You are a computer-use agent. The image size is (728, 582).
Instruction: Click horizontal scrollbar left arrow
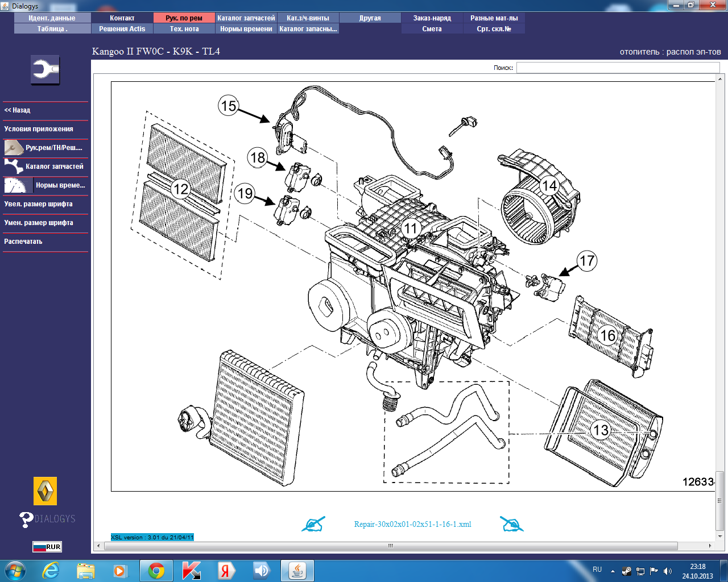pos(98,546)
